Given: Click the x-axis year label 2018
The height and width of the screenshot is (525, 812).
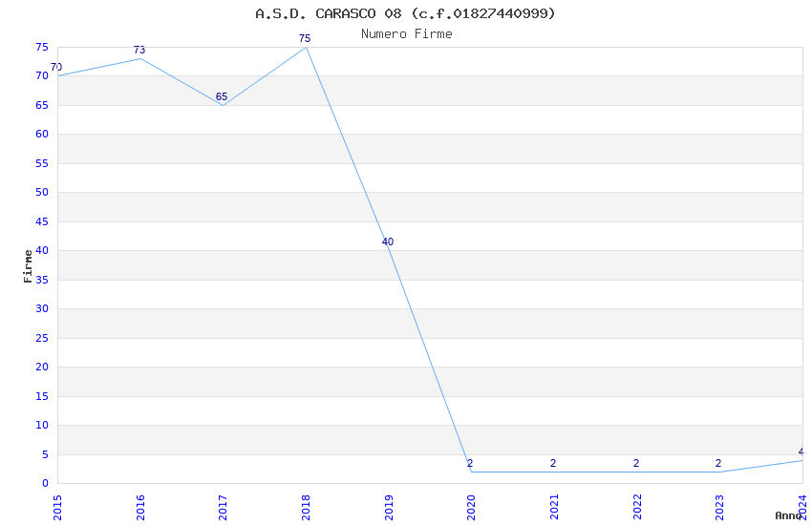Looking at the screenshot, I should 306,508.
